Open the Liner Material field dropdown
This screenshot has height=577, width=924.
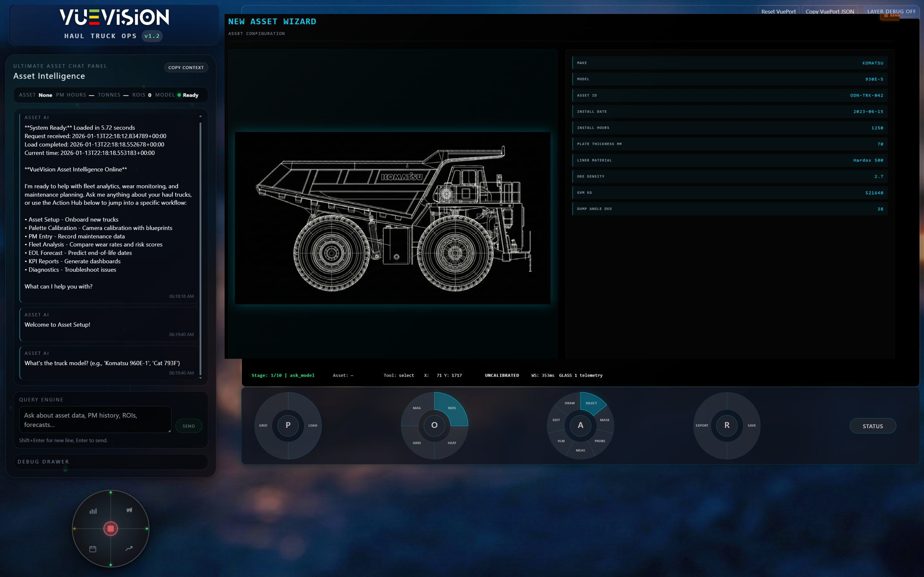(x=728, y=160)
